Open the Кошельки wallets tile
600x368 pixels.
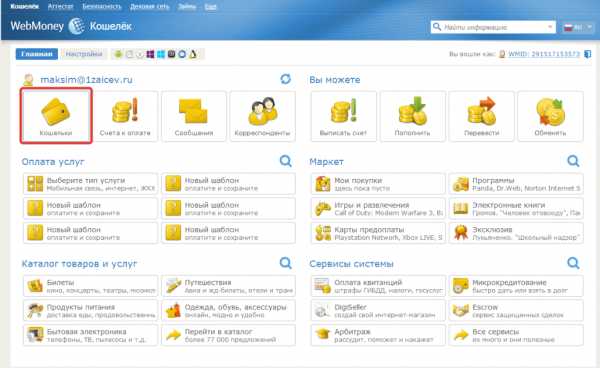coord(56,116)
